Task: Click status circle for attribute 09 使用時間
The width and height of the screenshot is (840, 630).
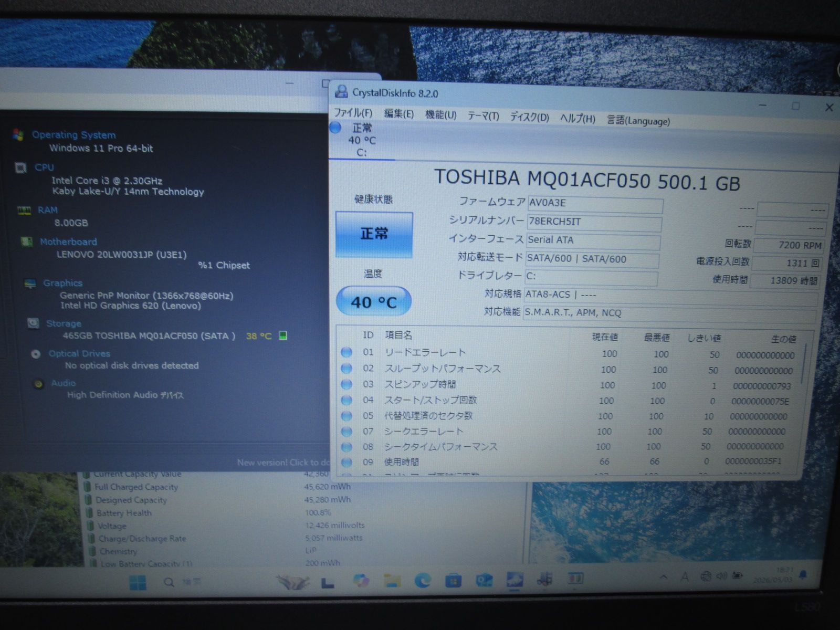Action: tap(346, 463)
